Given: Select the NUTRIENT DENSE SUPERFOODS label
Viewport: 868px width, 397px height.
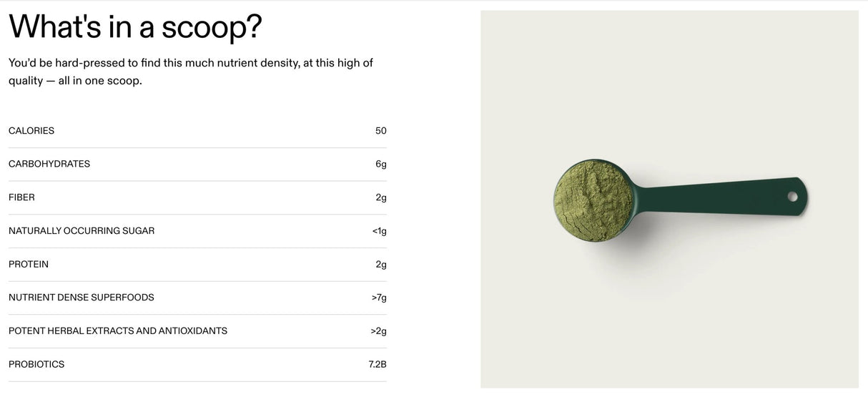Looking at the screenshot, I should click(x=82, y=298).
